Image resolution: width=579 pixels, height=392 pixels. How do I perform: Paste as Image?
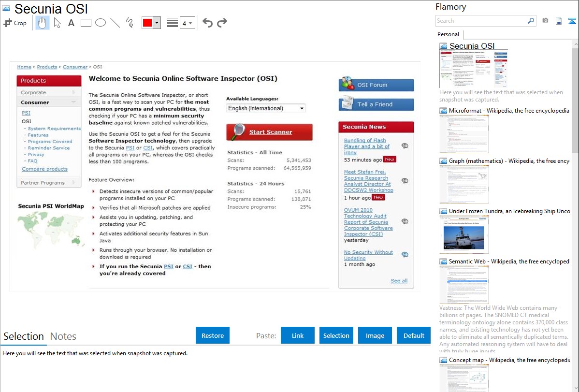point(375,335)
